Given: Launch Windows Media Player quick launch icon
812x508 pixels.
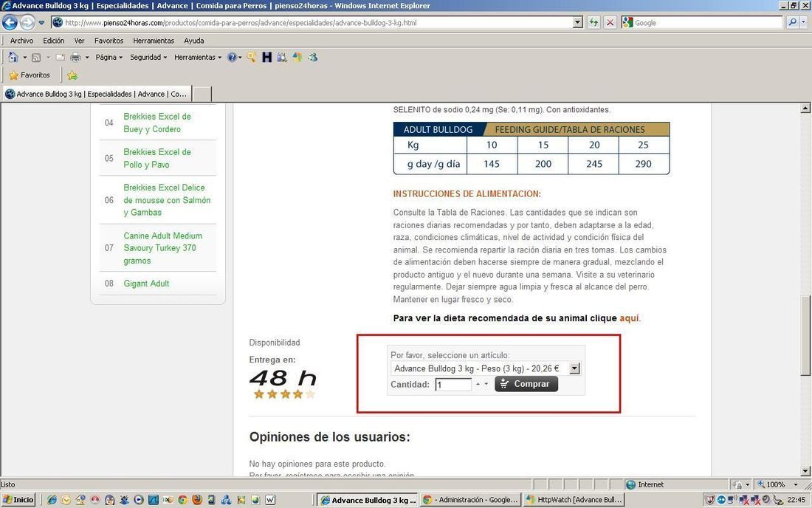Looking at the screenshot, I should 139,500.
